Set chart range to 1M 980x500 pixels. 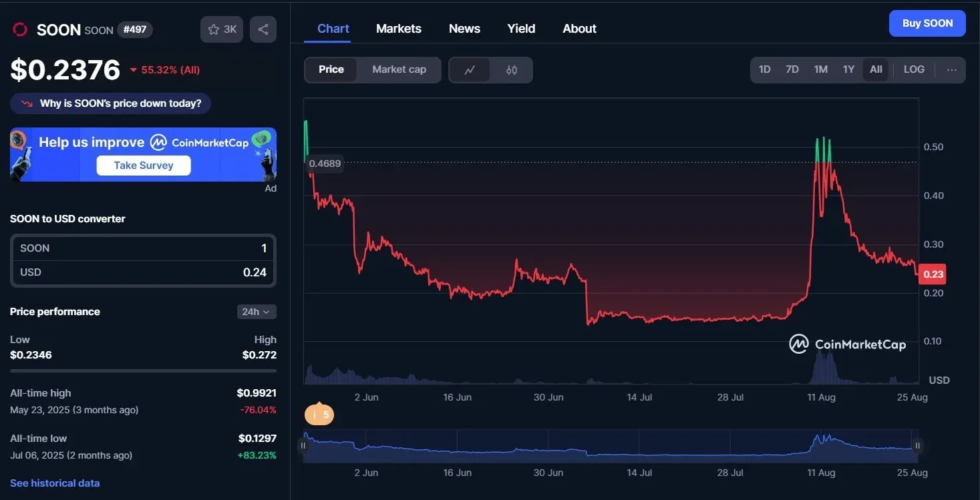point(820,69)
